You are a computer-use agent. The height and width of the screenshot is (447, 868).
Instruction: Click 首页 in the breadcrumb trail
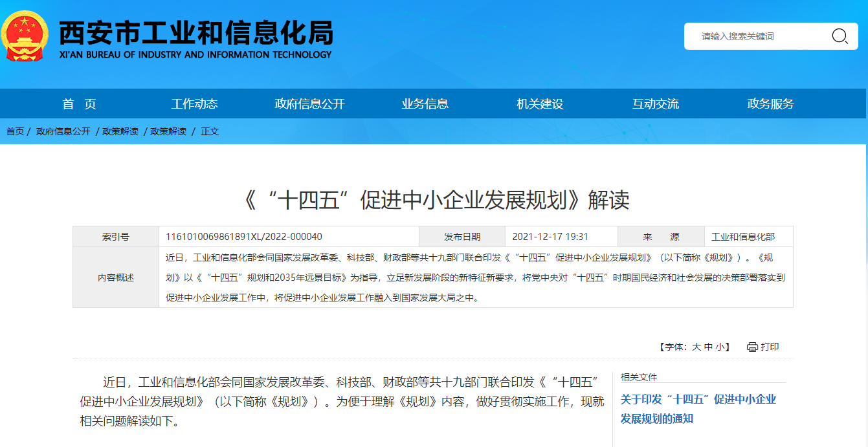point(15,131)
